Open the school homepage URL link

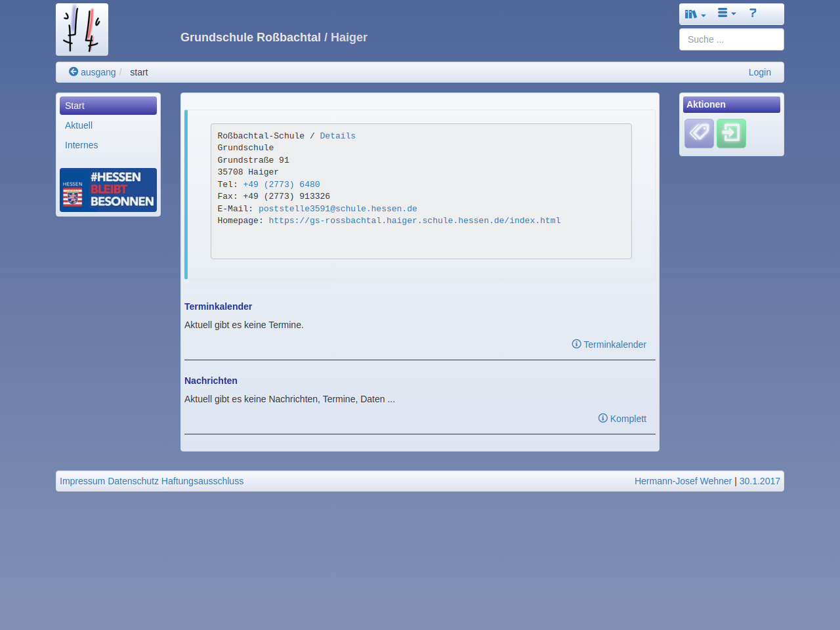coord(414,220)
